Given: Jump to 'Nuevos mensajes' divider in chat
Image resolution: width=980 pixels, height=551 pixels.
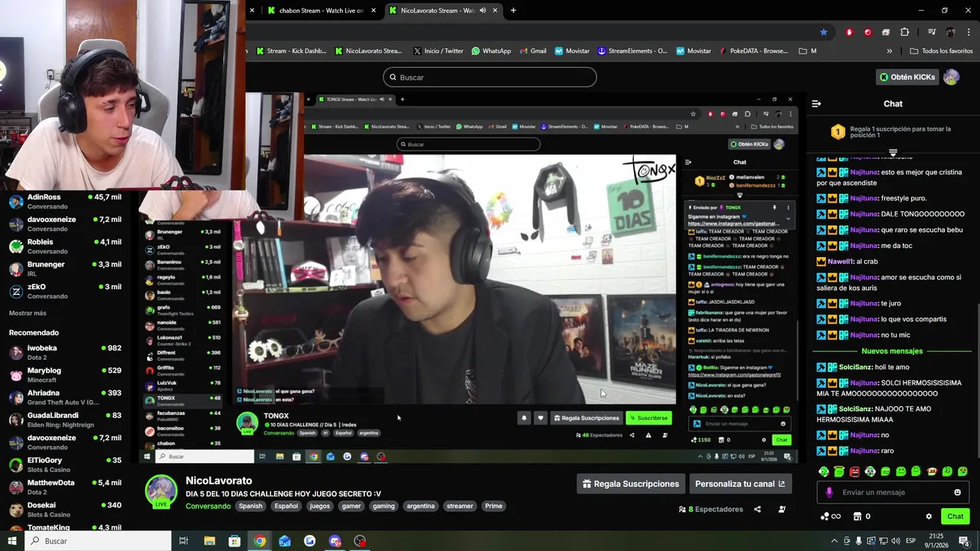Looking at the screenshot, I should pyautogui.click(x=892, y=351).
